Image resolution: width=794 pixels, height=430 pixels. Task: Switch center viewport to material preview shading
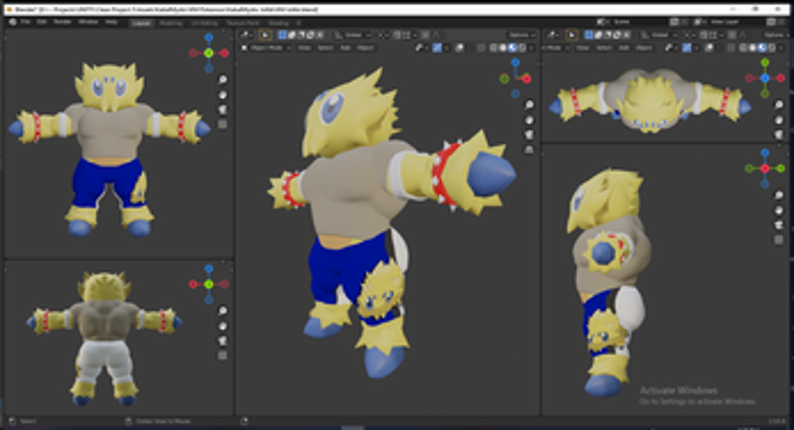coord(512,48)
